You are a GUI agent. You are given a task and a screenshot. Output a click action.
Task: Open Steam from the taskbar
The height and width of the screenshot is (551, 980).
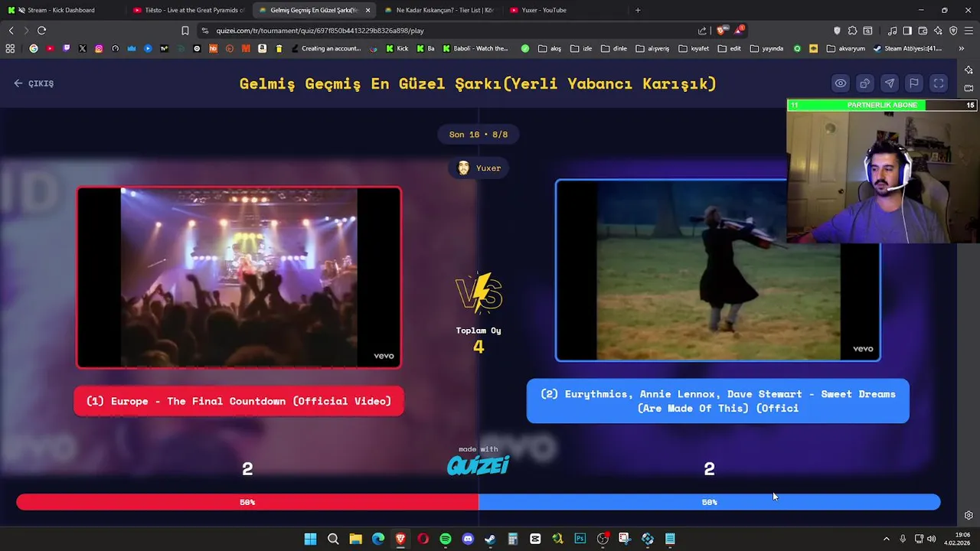coord(490,539)
